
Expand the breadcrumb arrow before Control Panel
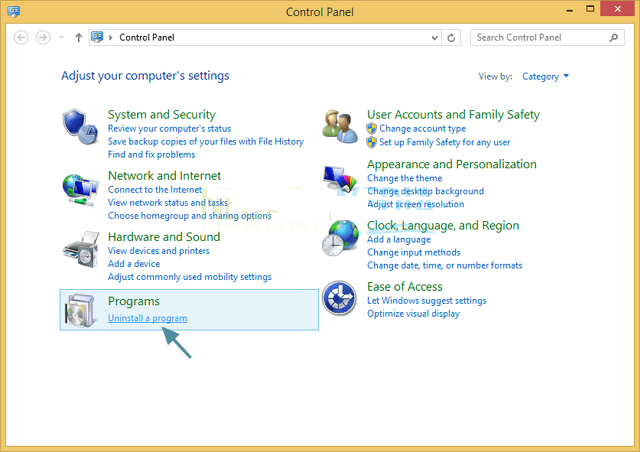point(110,38)
